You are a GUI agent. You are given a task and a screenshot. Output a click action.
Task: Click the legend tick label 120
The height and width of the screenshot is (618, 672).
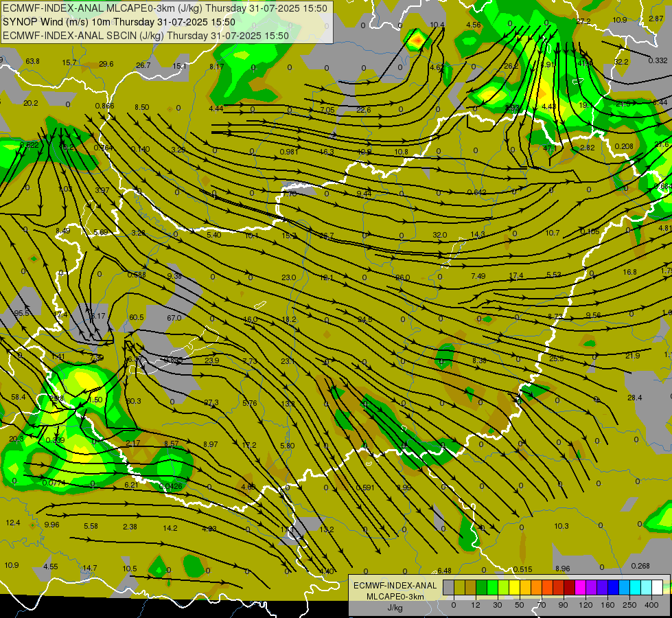[x=586, y=605]
